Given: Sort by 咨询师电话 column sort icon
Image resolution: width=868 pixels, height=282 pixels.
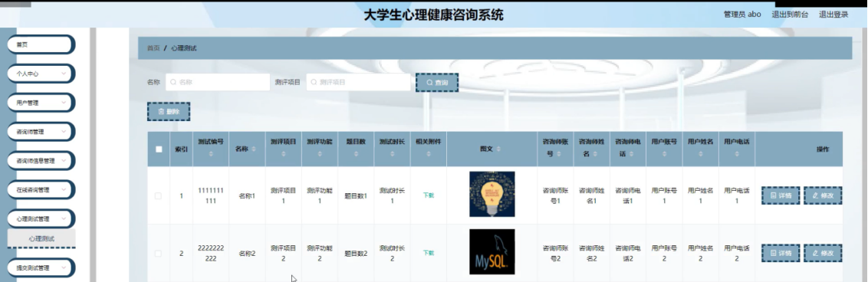Looking at the screenshot, I should (632, 154).
